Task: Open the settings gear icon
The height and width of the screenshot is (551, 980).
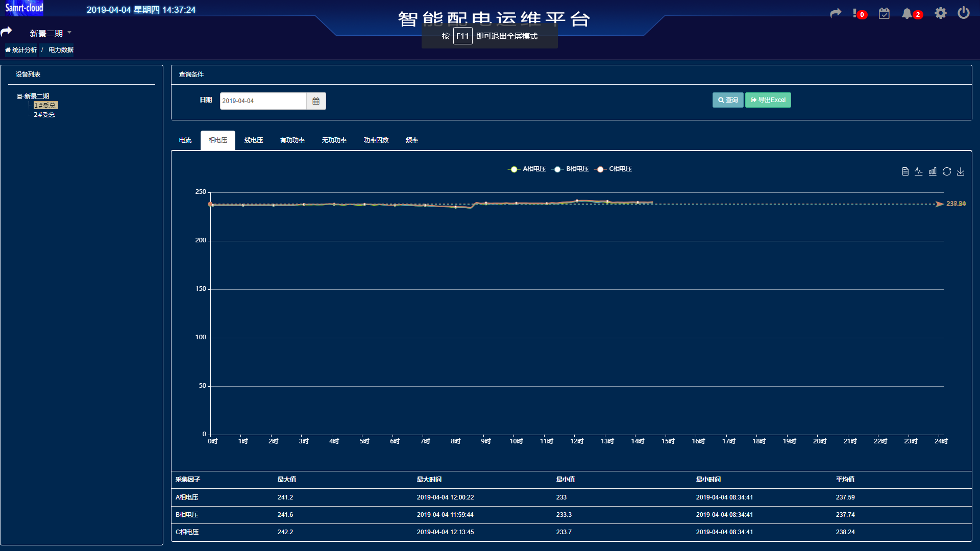Action: [x=940, y=13]
